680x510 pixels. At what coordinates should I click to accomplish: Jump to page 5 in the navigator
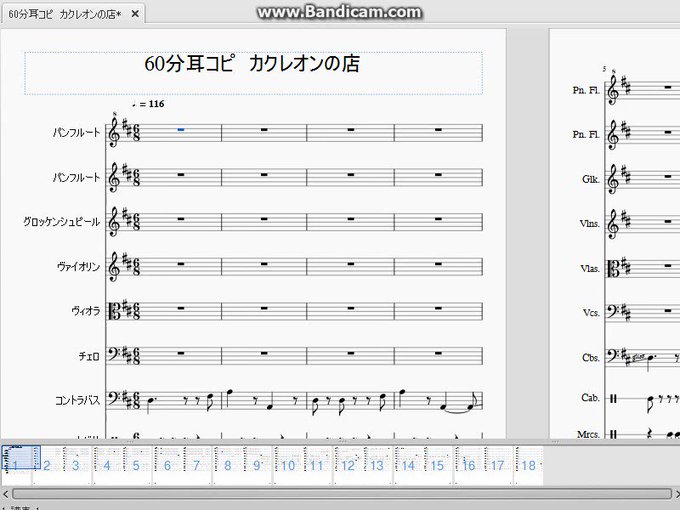coord(137,466)
